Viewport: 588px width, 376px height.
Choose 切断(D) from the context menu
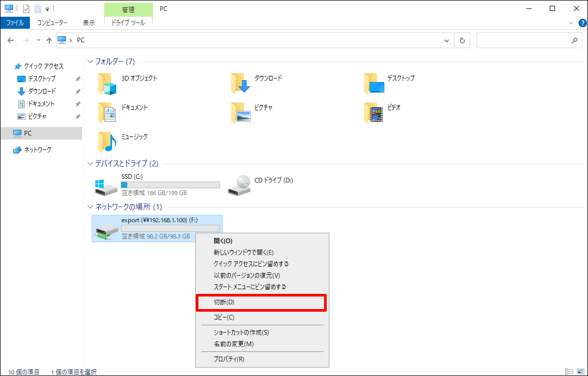click(x=261, y=302)
